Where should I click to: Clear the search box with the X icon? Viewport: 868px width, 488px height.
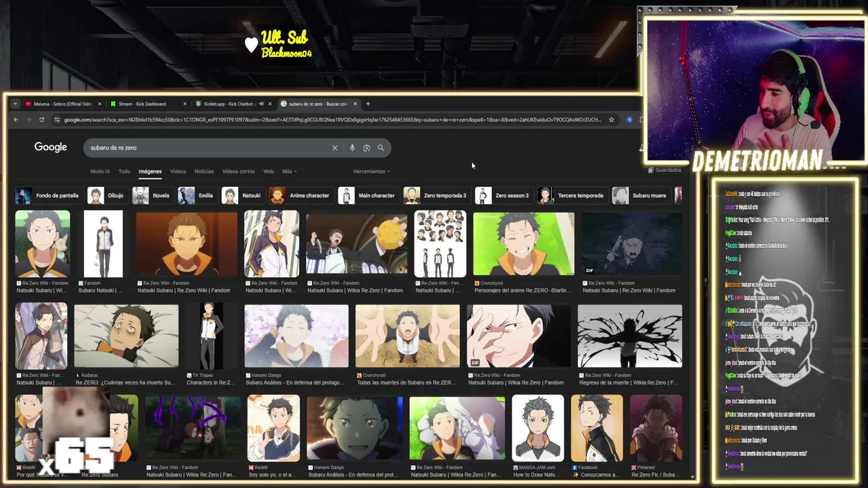pos(334,148)
